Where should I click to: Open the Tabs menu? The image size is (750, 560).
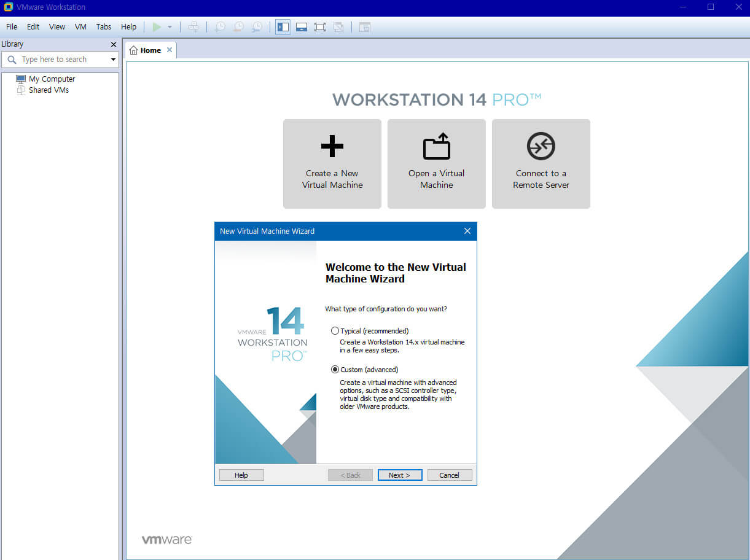(104, 27)
